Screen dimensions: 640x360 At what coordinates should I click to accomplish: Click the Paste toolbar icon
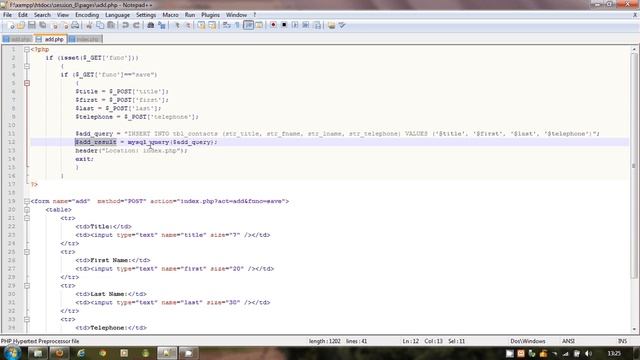111,25
